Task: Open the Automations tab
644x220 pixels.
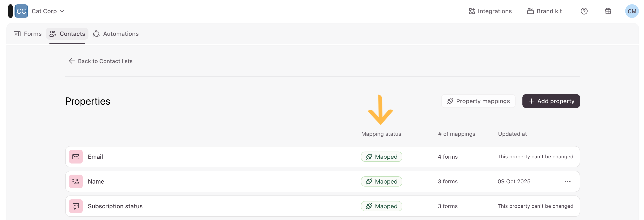Action: (116, 34)
